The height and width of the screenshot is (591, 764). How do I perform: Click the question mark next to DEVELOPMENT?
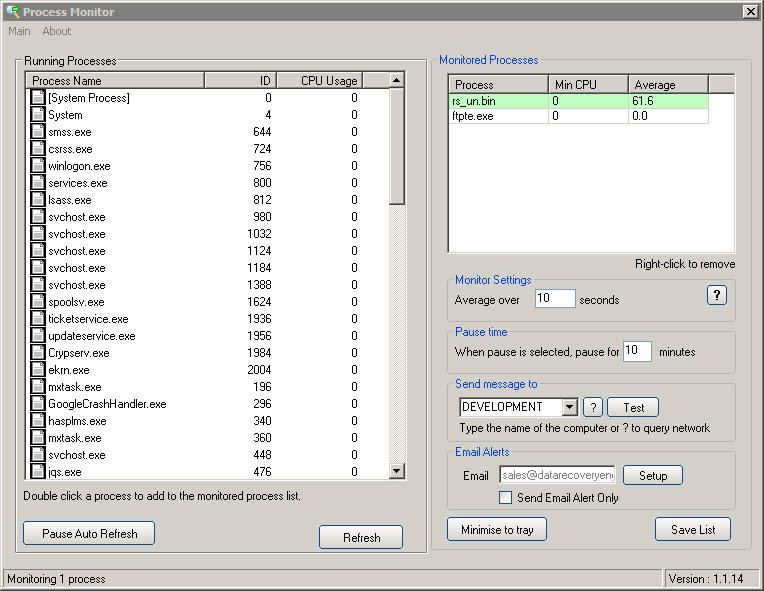click(592, 407)
